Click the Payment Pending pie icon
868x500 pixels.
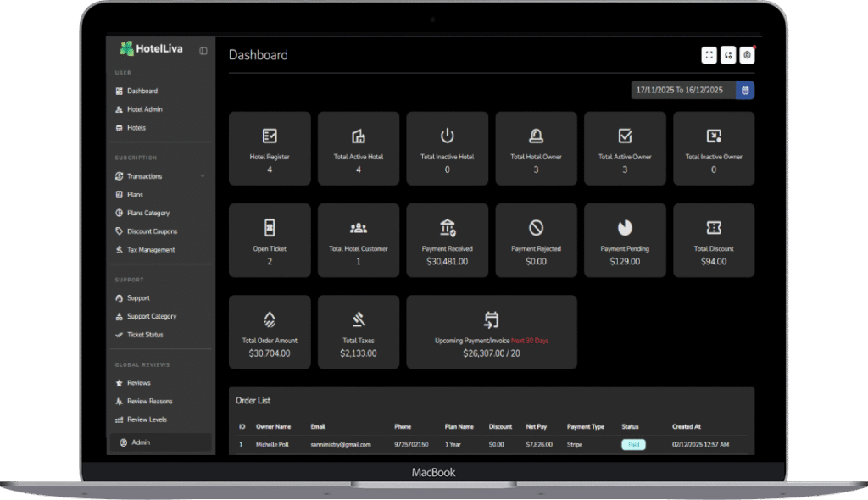point(625,227)
